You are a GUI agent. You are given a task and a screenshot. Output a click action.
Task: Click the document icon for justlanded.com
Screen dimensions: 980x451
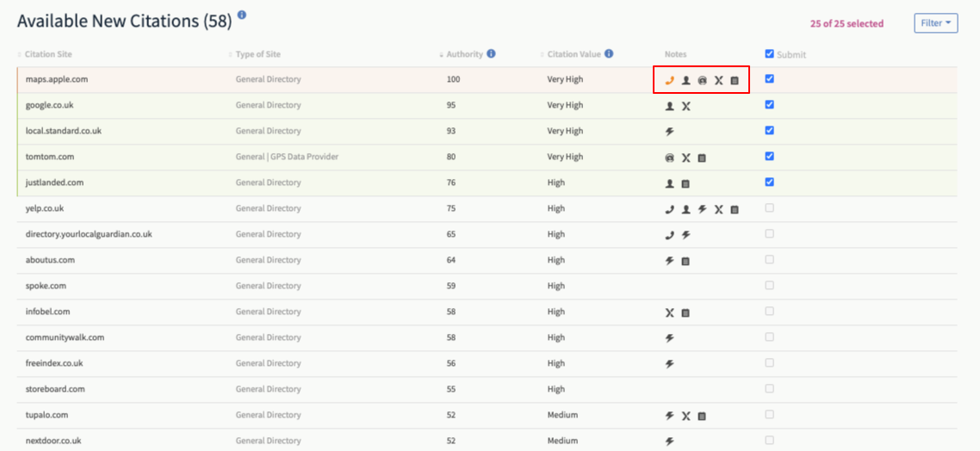(685, 183)
